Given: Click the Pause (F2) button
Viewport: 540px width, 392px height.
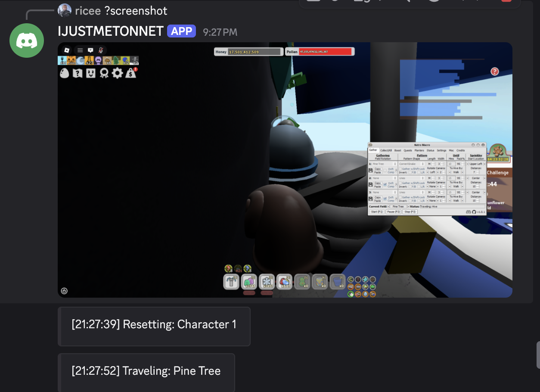Looking at the screenshot, I should tap(393, 212).
